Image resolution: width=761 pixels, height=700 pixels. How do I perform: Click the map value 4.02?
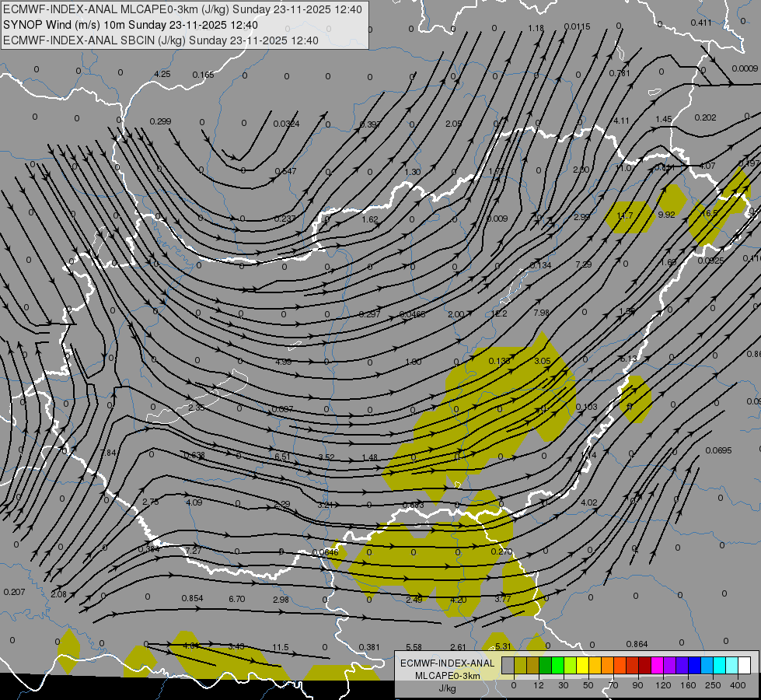(589, 502)
